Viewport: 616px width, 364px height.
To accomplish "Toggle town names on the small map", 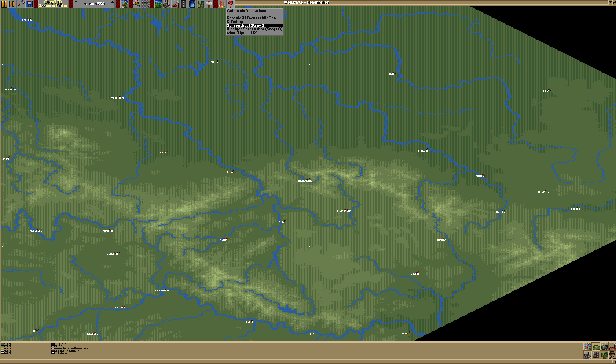I will (587, 354).
